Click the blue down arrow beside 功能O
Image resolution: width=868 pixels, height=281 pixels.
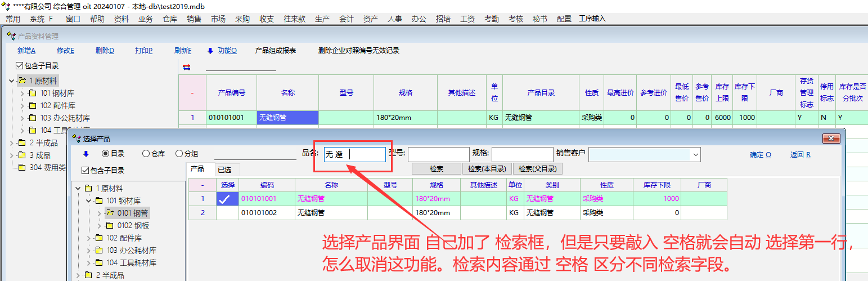pos(210,51)
